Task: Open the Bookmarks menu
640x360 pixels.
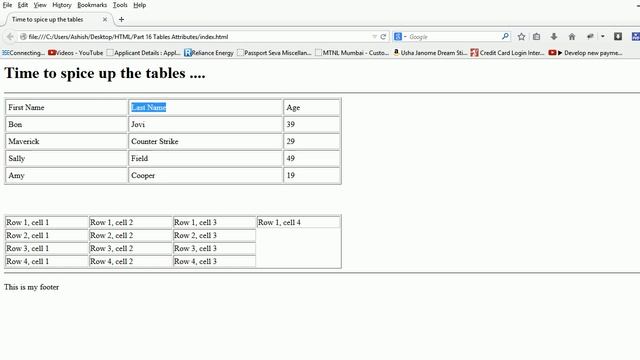Action: pyautogui.click(x=92, y=5)
